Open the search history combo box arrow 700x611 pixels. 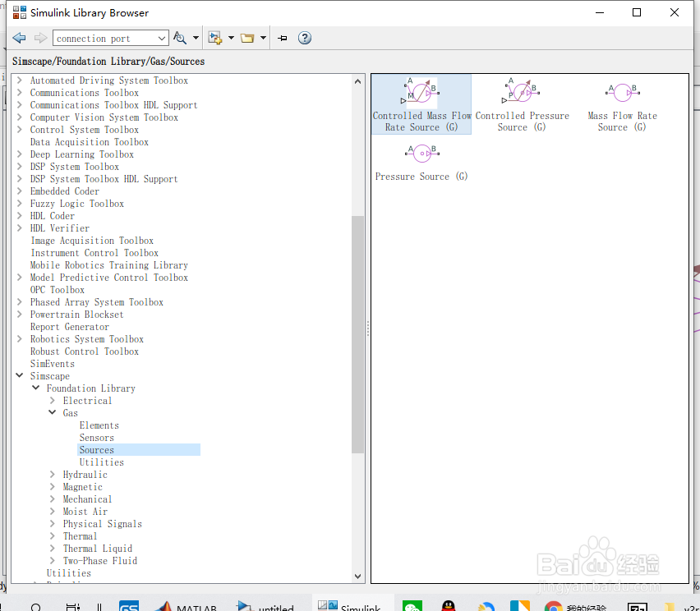162,39
